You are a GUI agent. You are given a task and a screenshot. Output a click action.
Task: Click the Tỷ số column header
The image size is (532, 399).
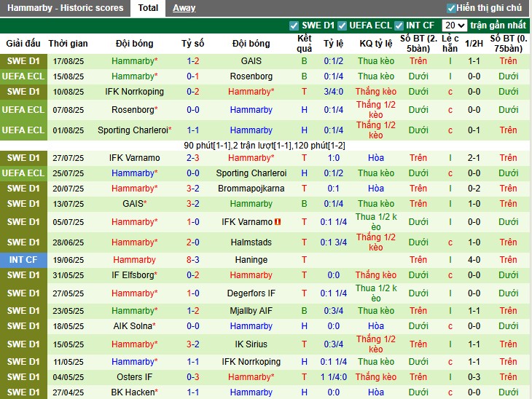192,44
